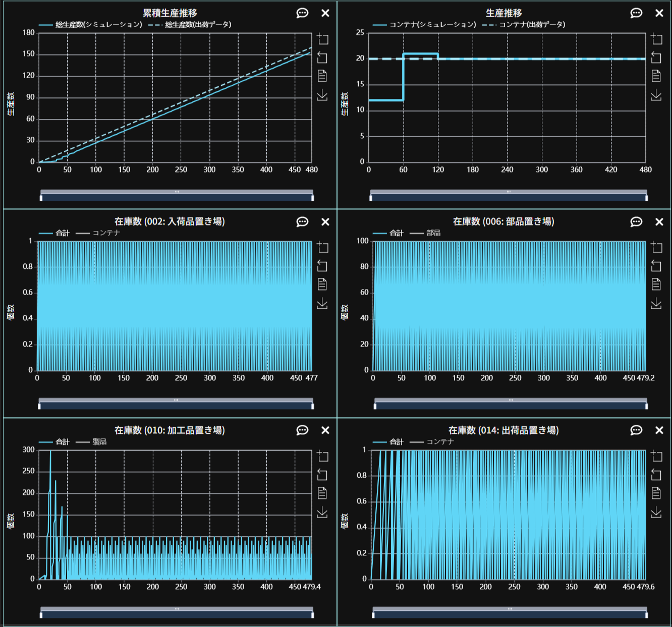Click area zoom icon on 累積生産推移 chart
Image resolution: width=672 pixels, height=627 pixels.
(x=322, y=39)
